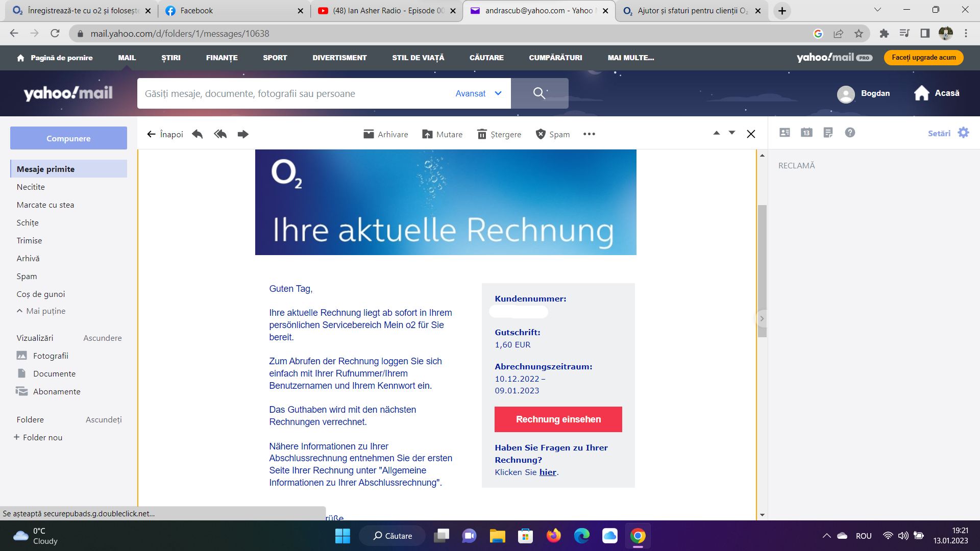The image size is (980, 551).
Task: Switch to Ian Asher Radio YouTube tab
Action: coord(386,11)
